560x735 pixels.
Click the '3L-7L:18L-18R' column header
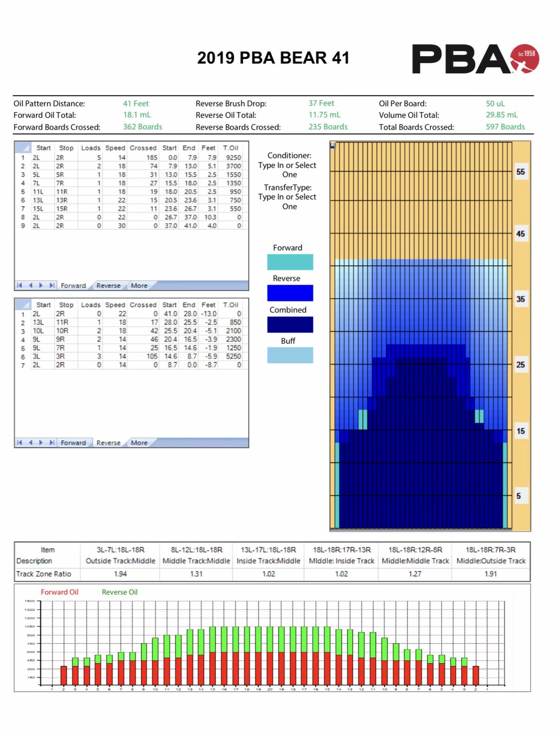121,550
